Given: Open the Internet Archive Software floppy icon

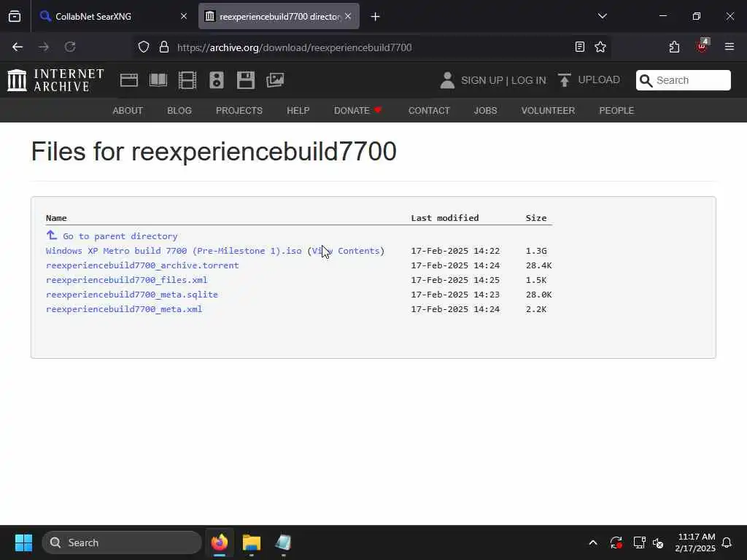Looking at the screenshot, I should pyautogui.click(x=246, y=80).
